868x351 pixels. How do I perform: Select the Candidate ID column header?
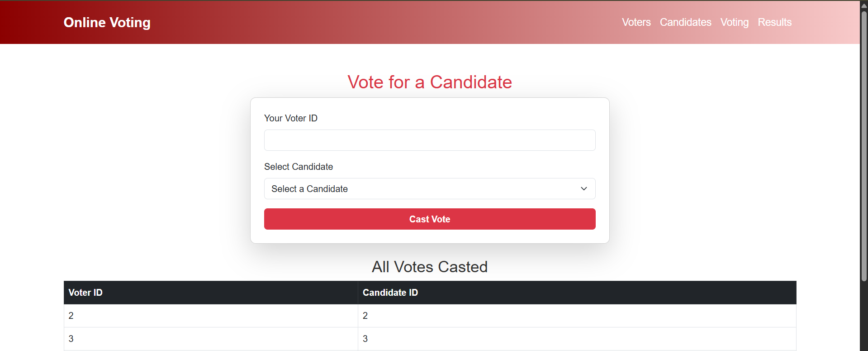[577, 293]
